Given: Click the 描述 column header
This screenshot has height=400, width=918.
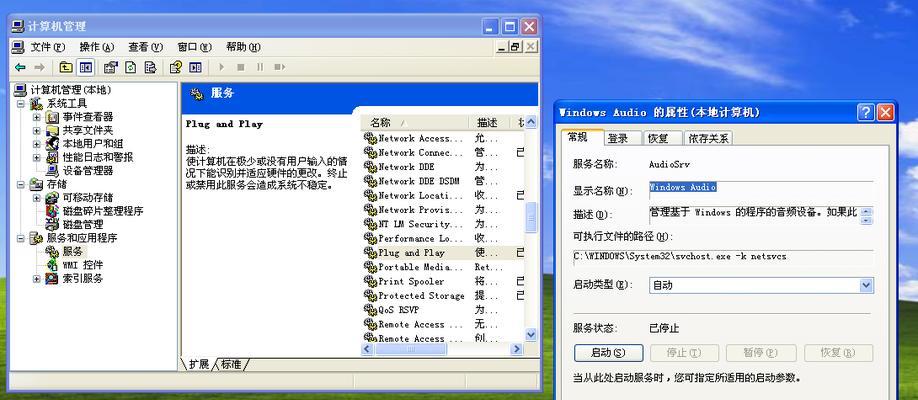Looking at the screenshot, I should point(489,122).
